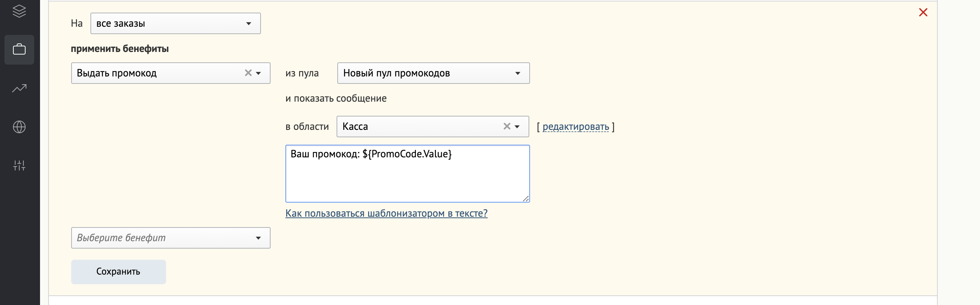Click the textarea resize handle corner
The width and height of the screenshot is (980, 305).
coord(525,199)
